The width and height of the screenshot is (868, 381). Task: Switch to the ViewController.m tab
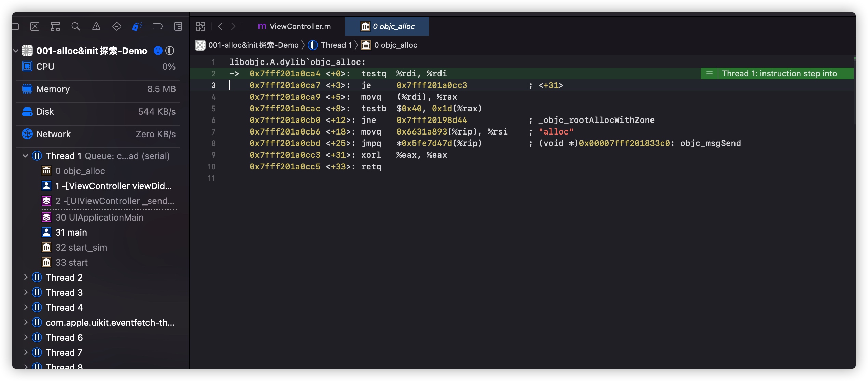click(294, 26)
